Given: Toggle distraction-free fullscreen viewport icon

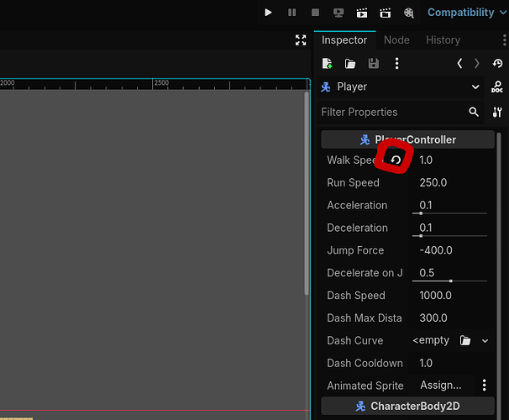Looking at the screenshot, I should (x=301, y=40).
